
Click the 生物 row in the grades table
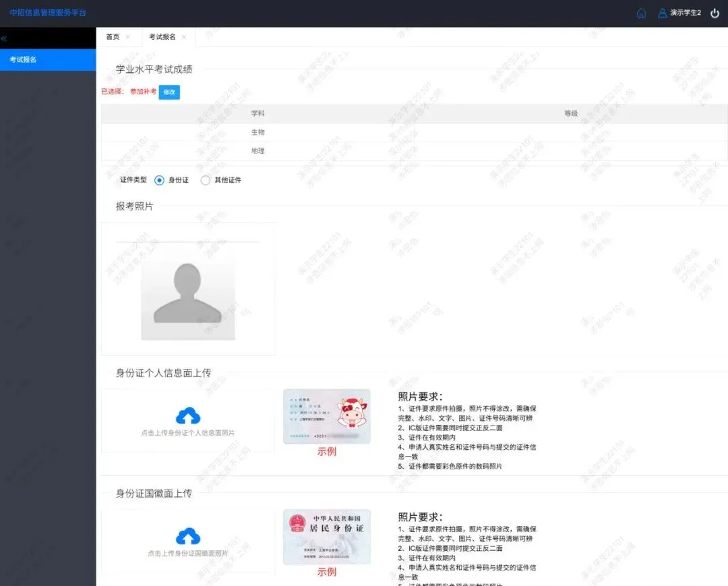258,132
